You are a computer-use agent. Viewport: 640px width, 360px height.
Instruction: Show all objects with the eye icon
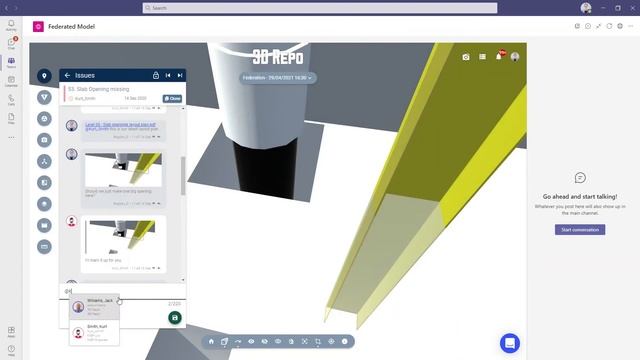251,341
